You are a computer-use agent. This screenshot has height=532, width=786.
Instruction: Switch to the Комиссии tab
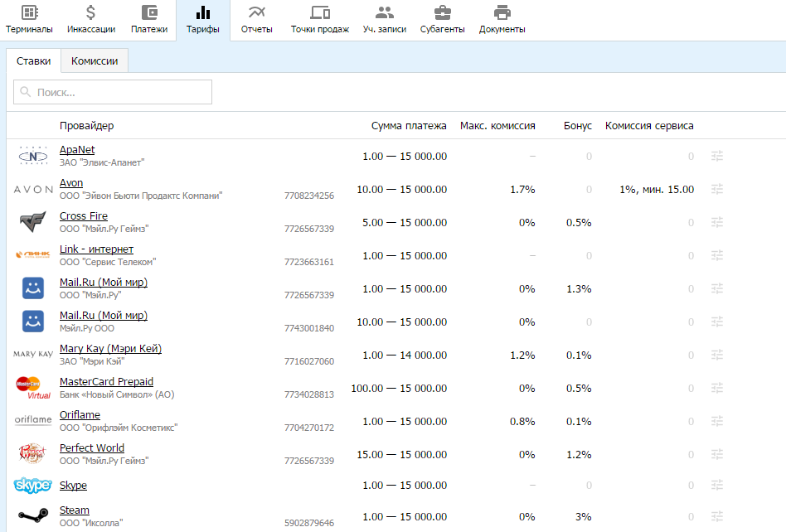click(x=95, y=60)
